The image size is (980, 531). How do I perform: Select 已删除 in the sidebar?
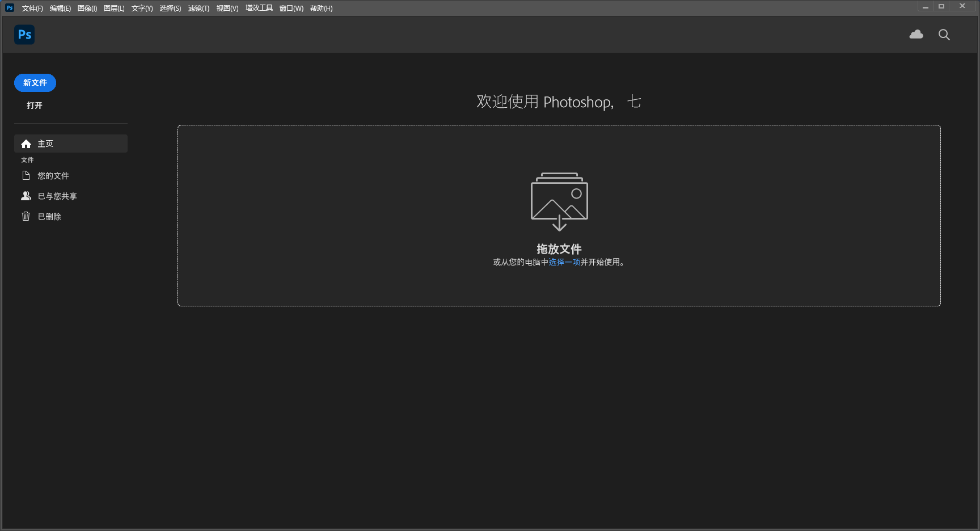point(49,216)
